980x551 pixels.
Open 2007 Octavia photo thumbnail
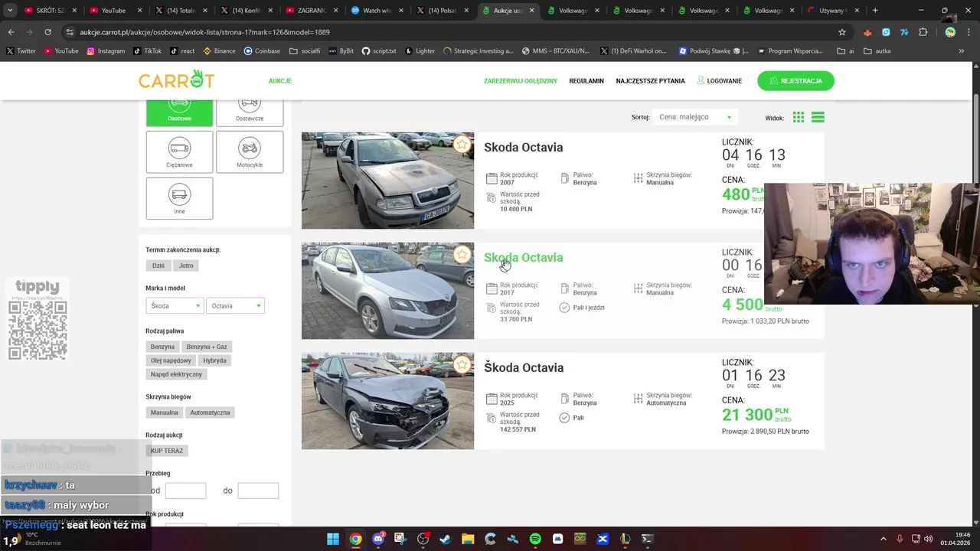(387, 181)
